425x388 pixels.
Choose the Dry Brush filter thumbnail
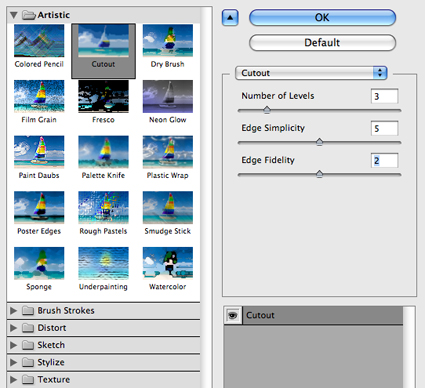point(168,41)
